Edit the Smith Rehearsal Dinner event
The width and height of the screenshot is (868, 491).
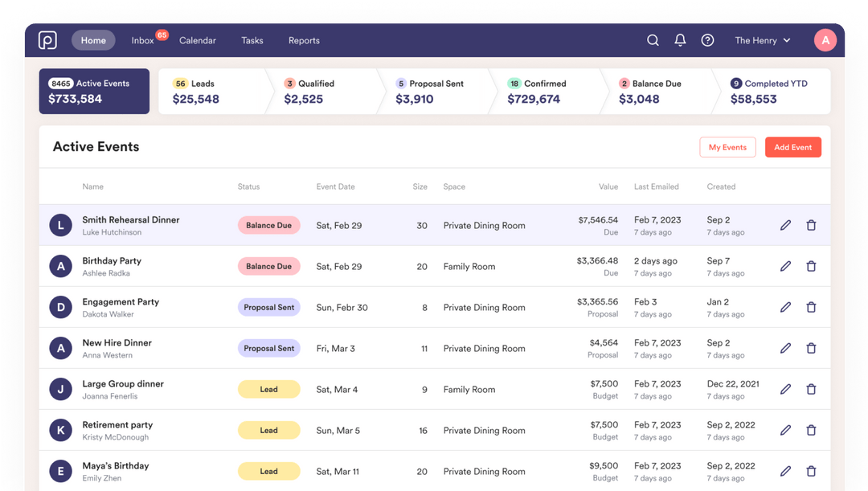785,225
